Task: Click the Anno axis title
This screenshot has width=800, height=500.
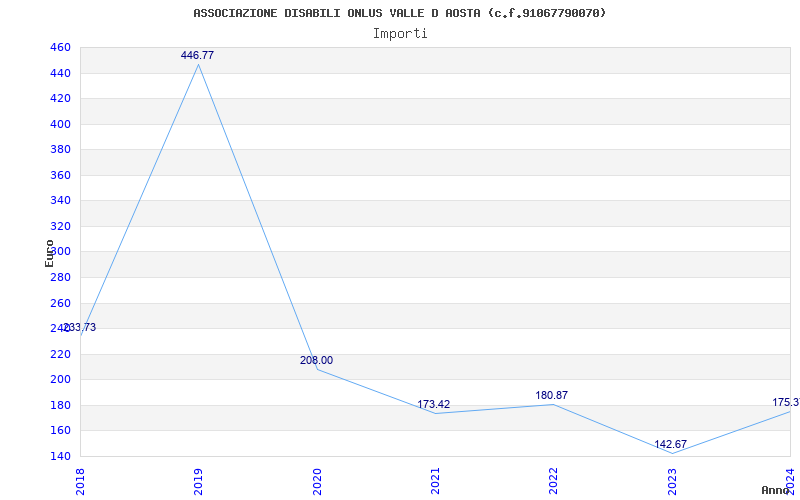Action: click(x=775, y=490)
